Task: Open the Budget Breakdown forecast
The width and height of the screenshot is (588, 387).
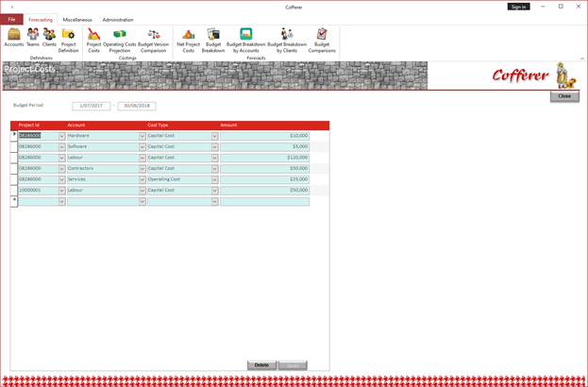Action: pyautogui.click(x=213, y=41)
